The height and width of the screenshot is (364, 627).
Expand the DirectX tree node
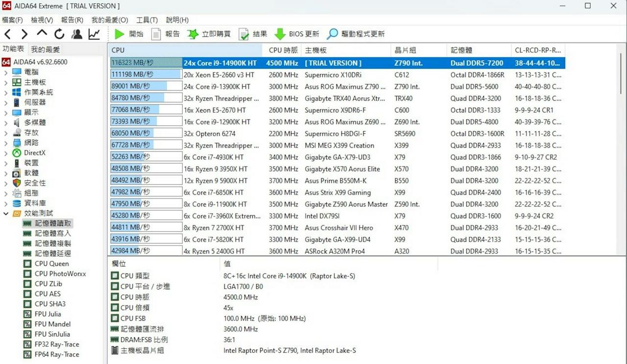pos(6,153)
